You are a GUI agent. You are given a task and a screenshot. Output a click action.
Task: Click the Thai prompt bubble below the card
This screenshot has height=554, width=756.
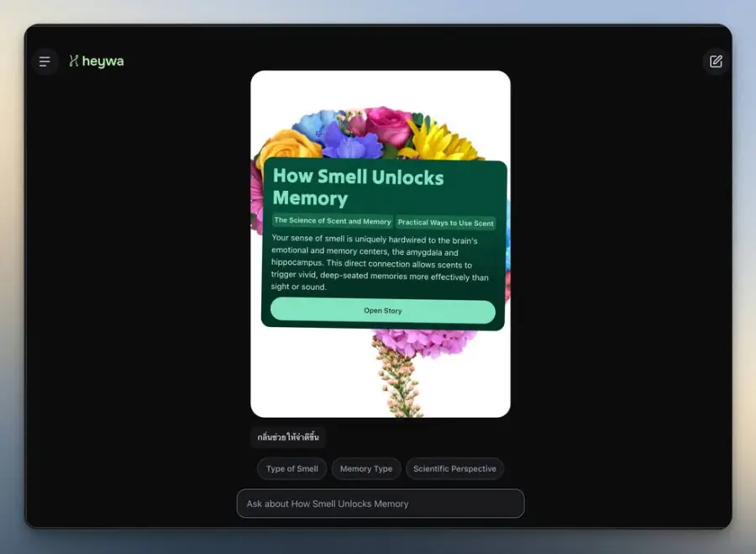tap(288, 437)
